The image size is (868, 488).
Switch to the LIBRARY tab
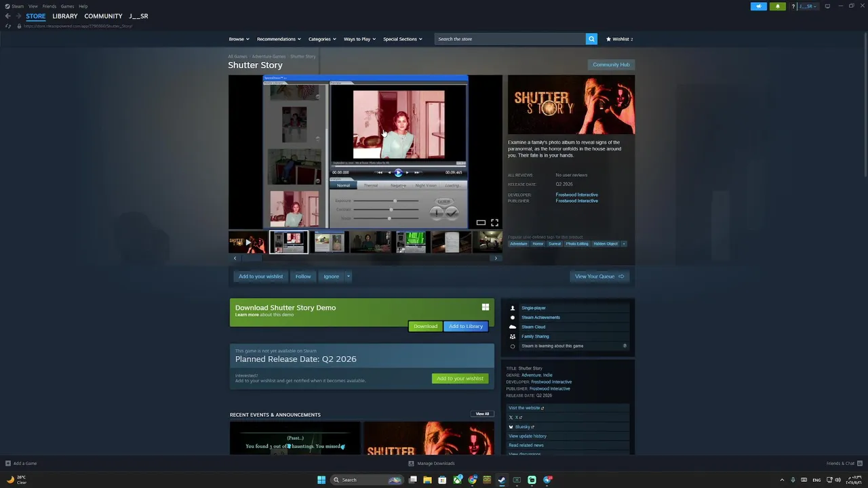(65, 16)
